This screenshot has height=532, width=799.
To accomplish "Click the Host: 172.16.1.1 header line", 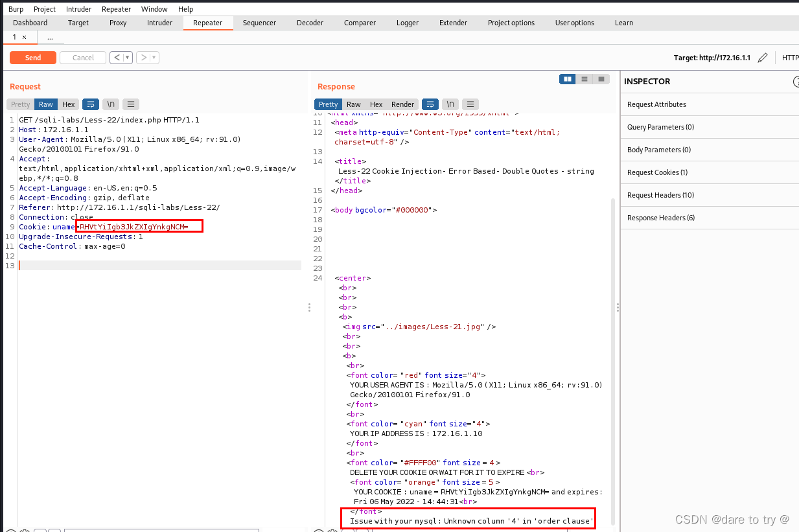I will [x=53, y=130].
